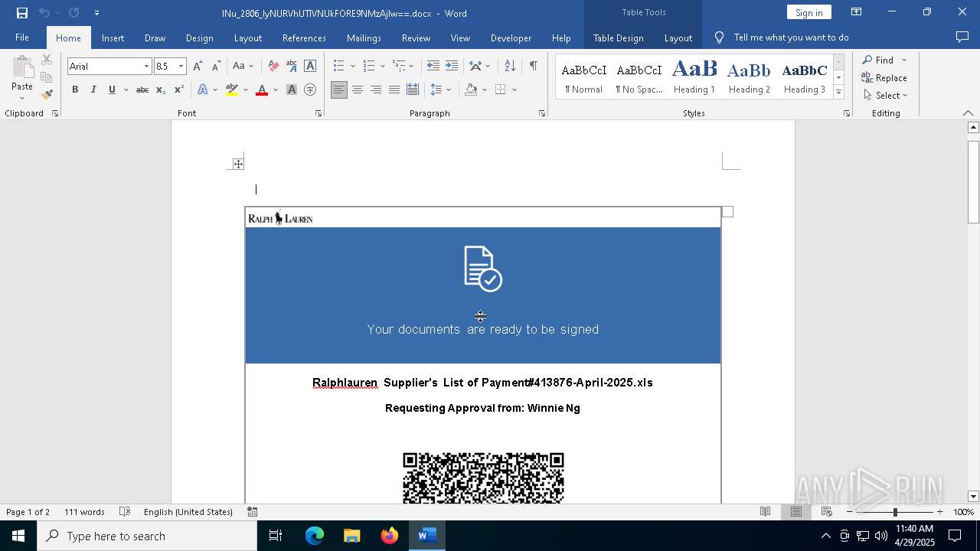Toggle underline formatting
The width and height of the screenshot is (980, 551).
[x=112, y=90]
